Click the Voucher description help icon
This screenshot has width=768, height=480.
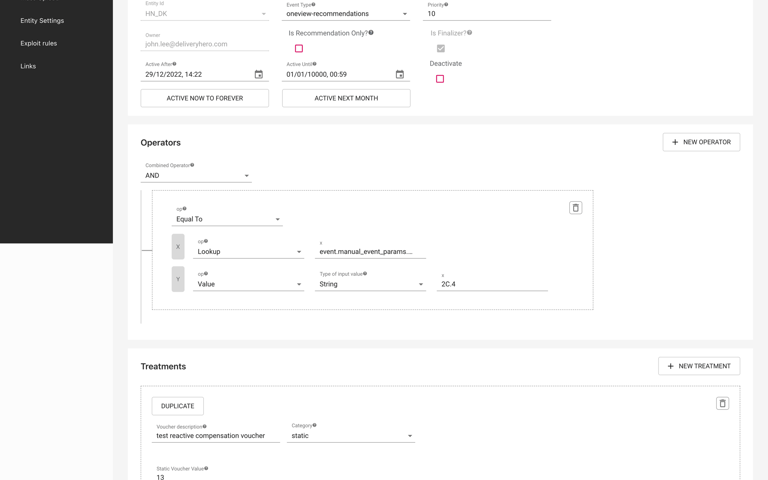(x=205, y=426)
